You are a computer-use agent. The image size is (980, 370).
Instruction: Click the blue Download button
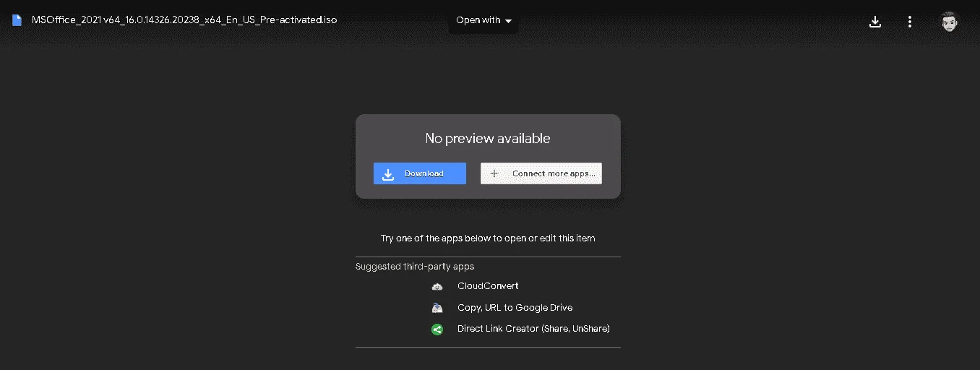point(420,173)
